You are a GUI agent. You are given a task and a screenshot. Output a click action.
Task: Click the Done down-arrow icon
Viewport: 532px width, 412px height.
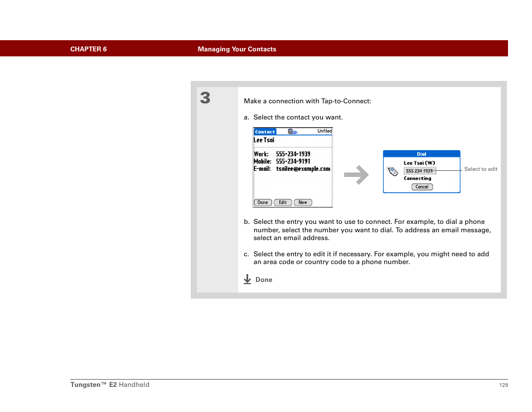(x=248, y=279)
